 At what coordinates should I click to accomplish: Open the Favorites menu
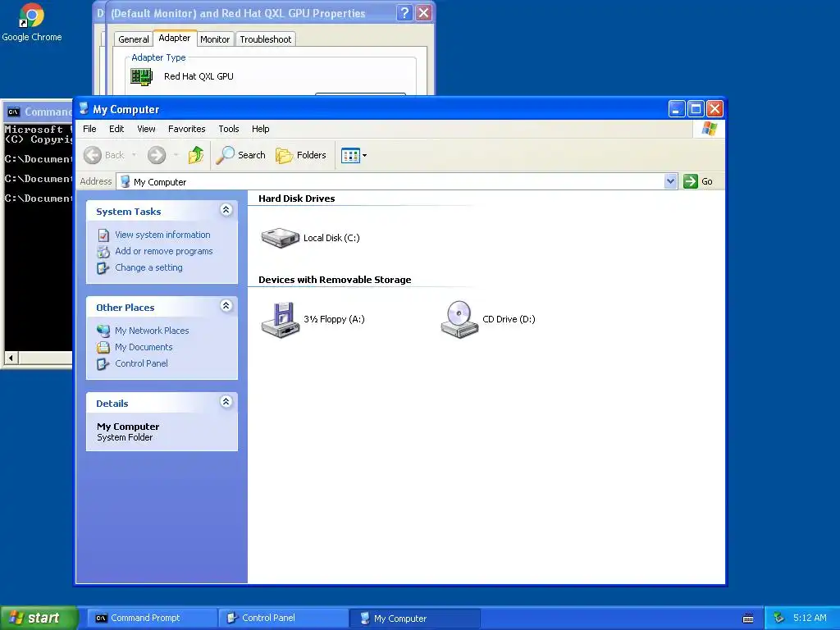pos(186,129)
